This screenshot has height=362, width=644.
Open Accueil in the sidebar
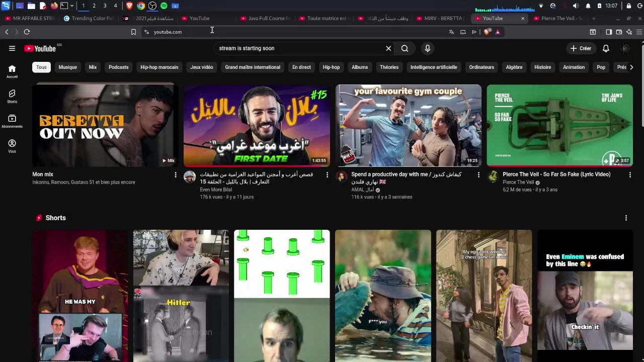coord(12,71)
